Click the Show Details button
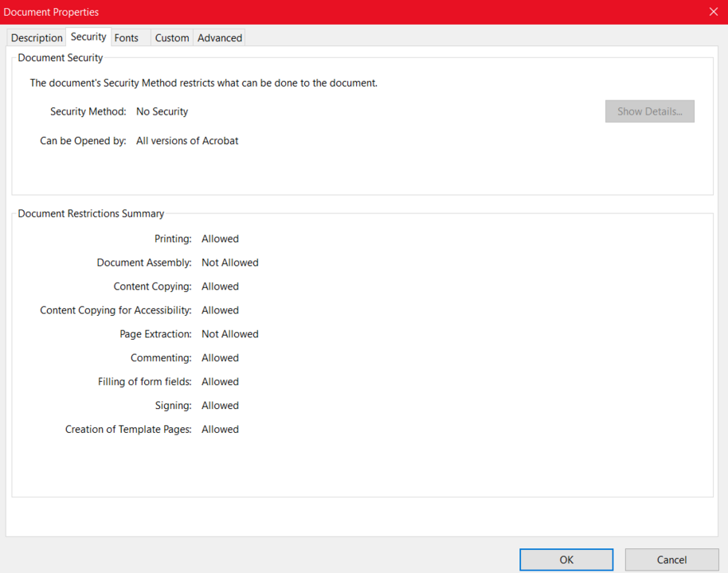728x573 pixels. (x=649, y=111)
